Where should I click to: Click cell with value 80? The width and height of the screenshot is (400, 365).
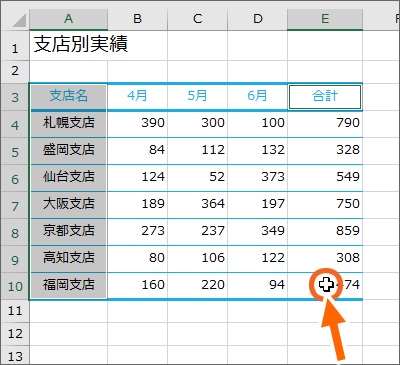pos(137,259)
